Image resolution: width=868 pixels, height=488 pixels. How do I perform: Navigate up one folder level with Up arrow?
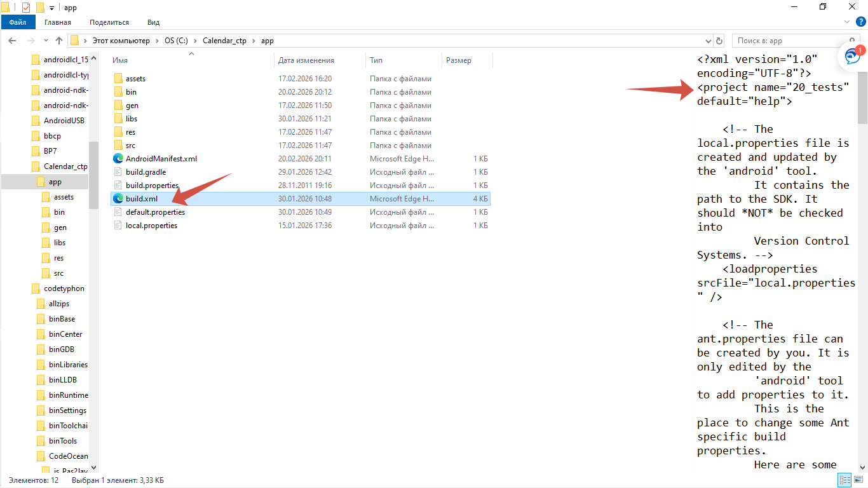tap(59, 41)
